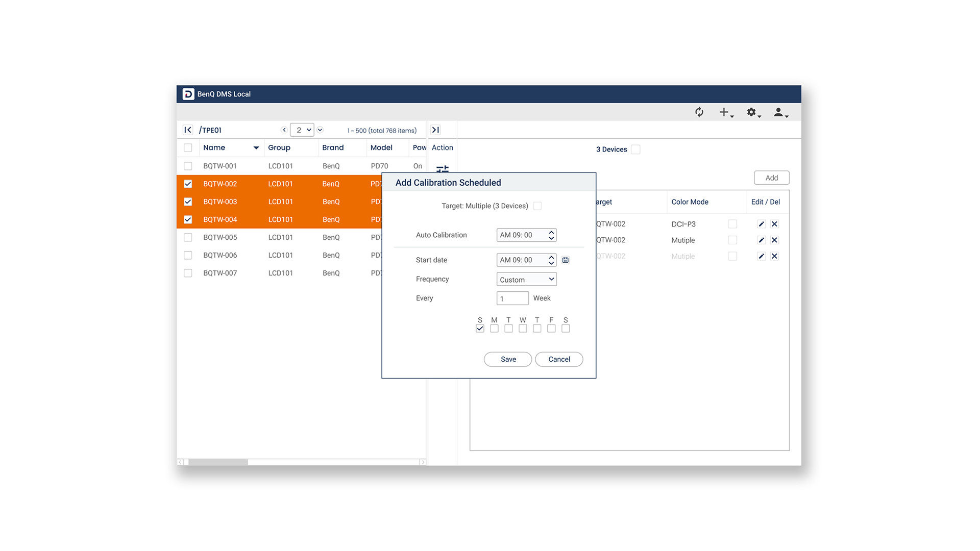This screenshot has height=551, width=980.
Task: Jump to first page arrow icon
Action: pyautogui.click(x=188, y=130)
